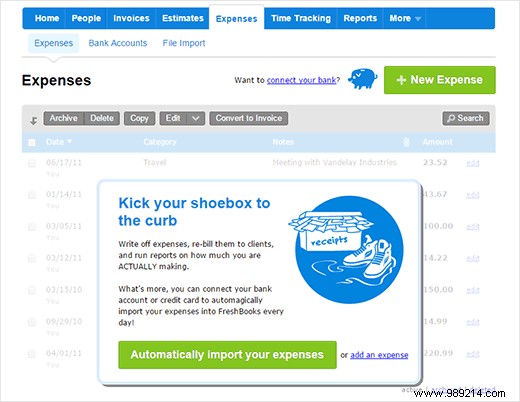Click the Category column header
This screenshot has width=520, height=402.
pyautogui.click(x=160, y=142)
